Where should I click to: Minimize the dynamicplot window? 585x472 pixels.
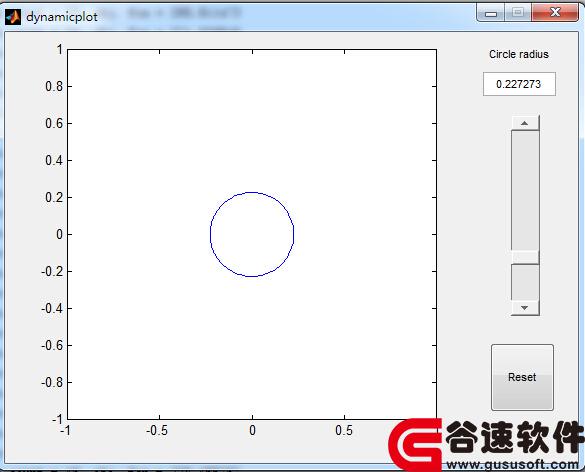pyautogui.click(x=491, y=13)
